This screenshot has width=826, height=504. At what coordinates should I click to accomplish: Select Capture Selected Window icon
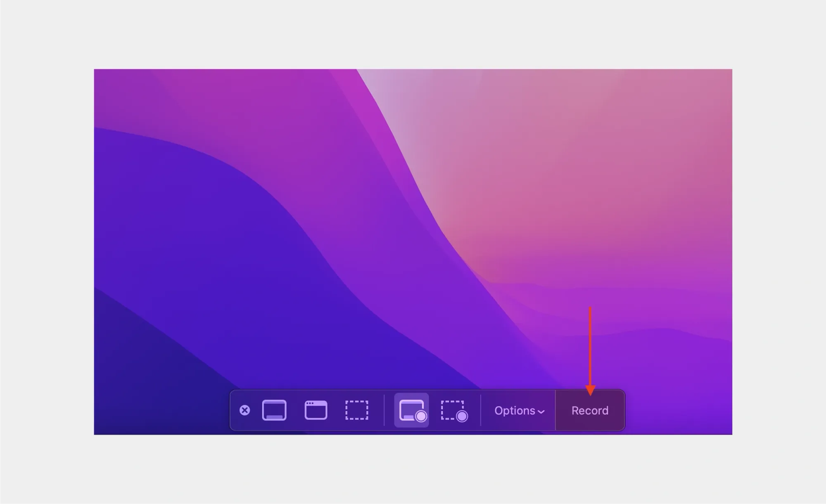pyautogui.click(x=316, y=410)
